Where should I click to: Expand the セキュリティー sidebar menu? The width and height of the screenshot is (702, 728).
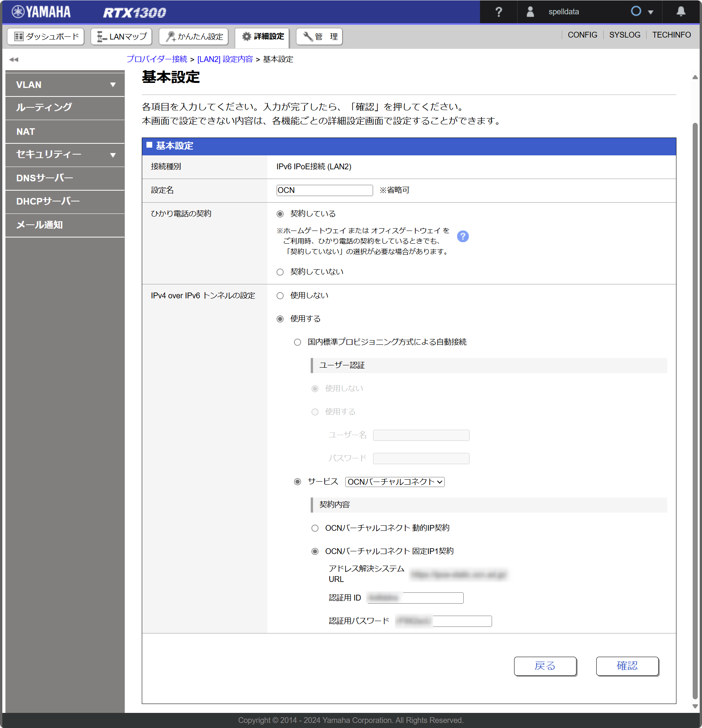[65, 155]
